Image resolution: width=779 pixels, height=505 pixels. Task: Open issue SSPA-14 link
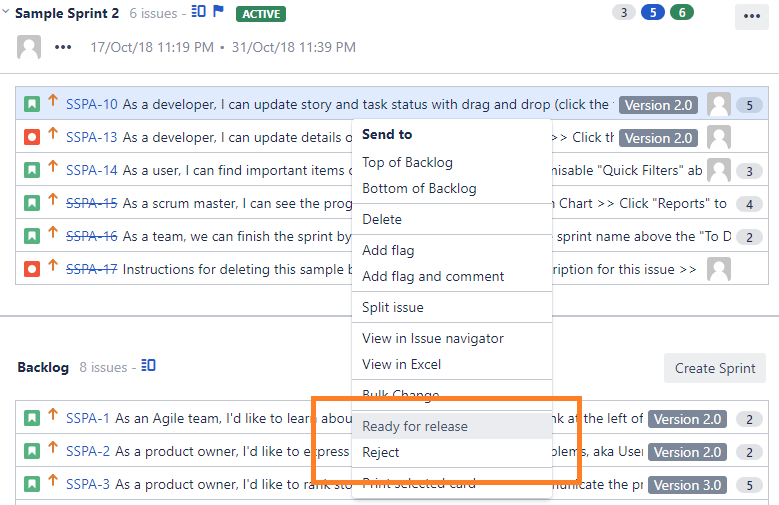click(x=92, y=170)
